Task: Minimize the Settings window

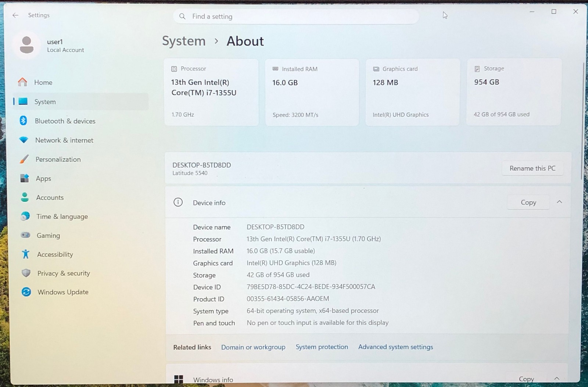Action: [532, 12]
